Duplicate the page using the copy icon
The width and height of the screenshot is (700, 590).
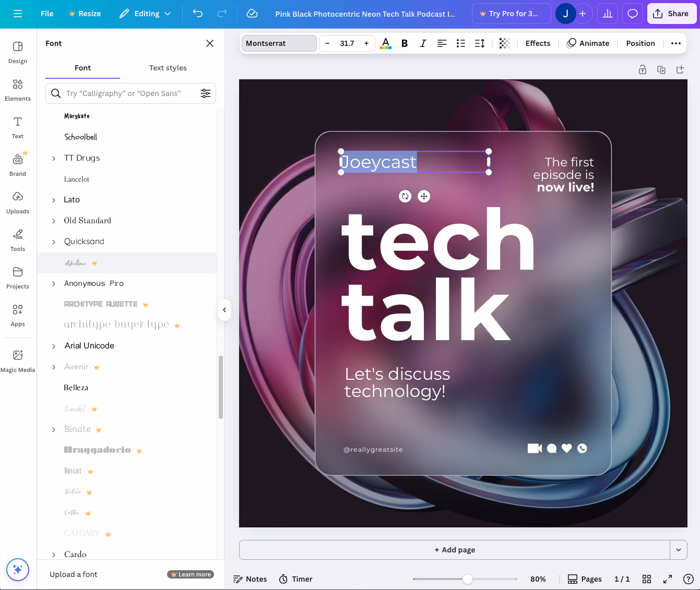click(661, 70)
